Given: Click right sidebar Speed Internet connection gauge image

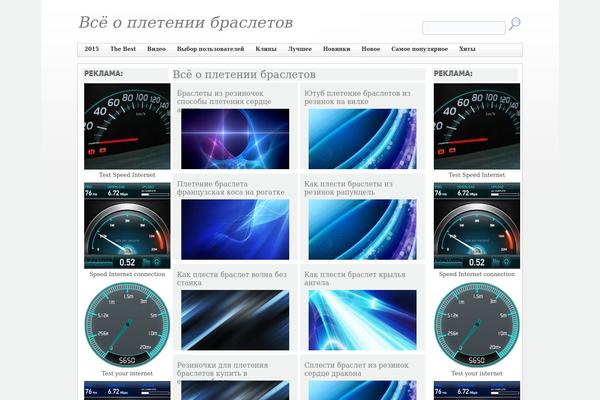Looking at the screenshot, I should (x=477, y=226).
